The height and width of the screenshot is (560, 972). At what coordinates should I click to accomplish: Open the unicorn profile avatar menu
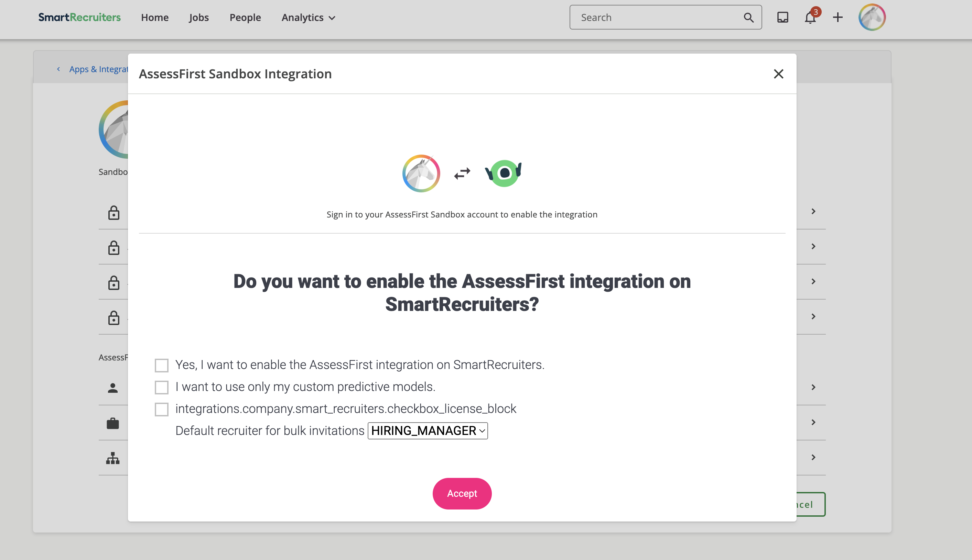872,17
